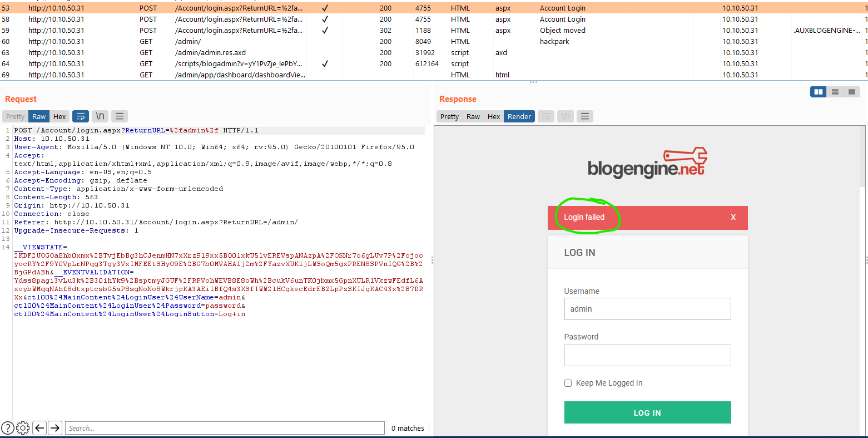Check the Keep Me Logged In checkbox
The height and width of the screenshot is (438, 868).
[568, 383]
